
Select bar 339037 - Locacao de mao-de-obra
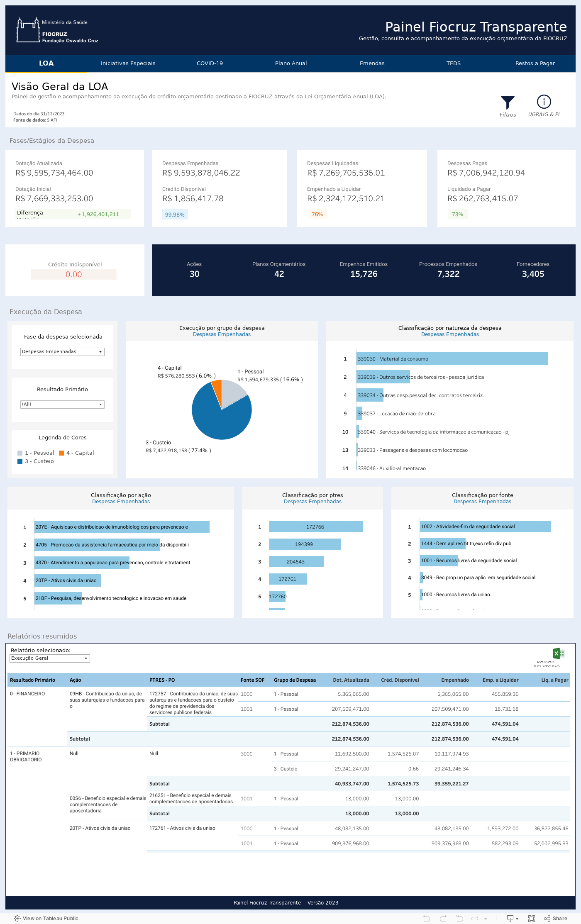point(359,413)
